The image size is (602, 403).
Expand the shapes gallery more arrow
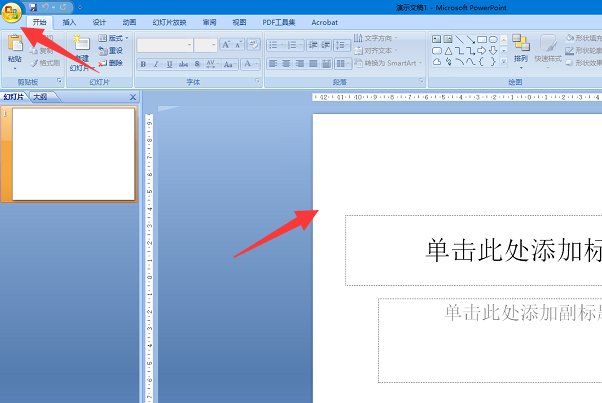pyautogui.click(x=504, y=61)
